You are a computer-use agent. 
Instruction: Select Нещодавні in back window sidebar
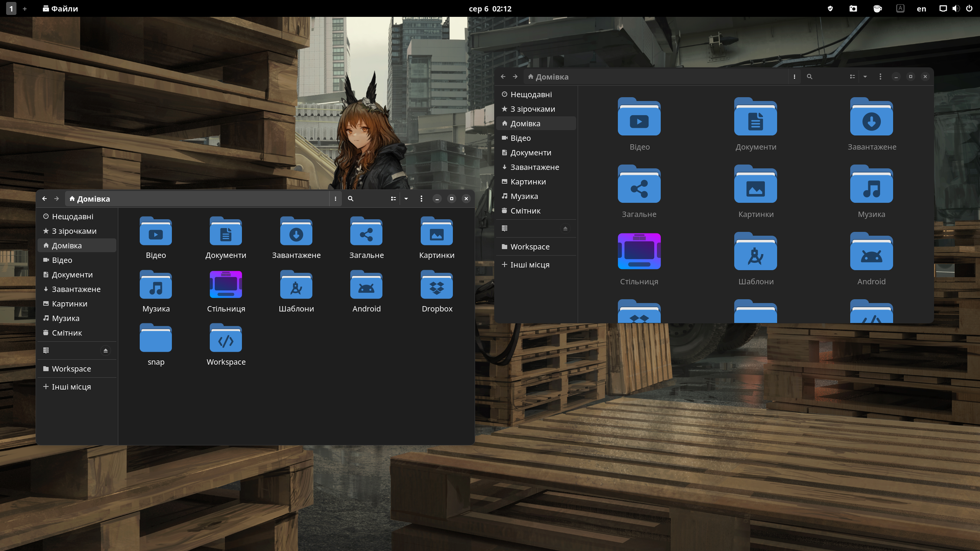click(x=536, y=95)
